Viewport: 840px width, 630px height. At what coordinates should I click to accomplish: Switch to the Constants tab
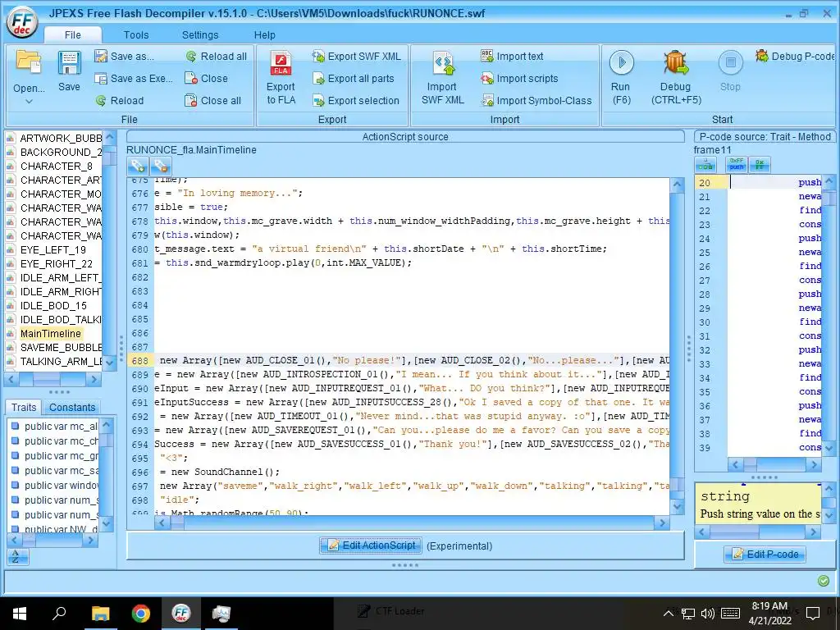tap(72, 407)
